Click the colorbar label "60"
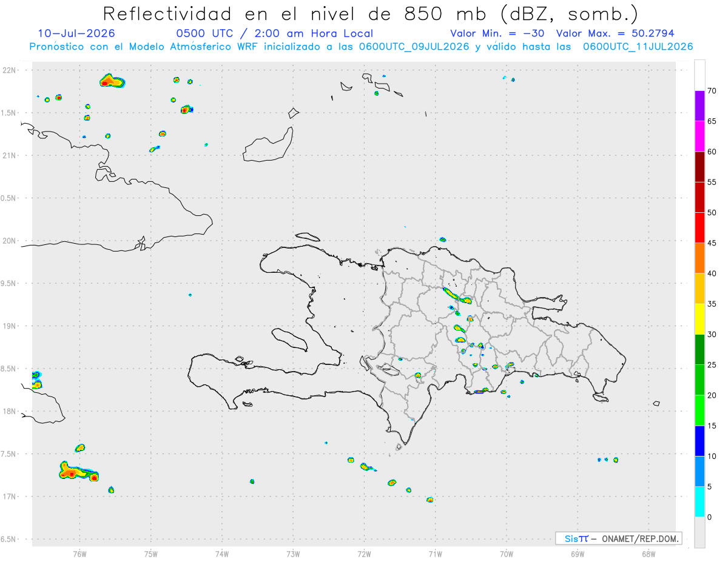728x562 pixels. click(712, 152)
